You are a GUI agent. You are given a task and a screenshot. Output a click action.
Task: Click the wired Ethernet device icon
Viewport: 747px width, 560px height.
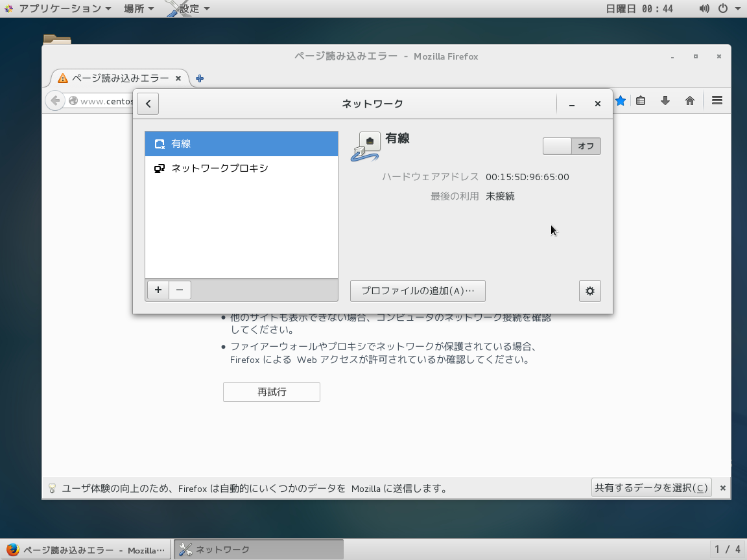tap(366, 146)
